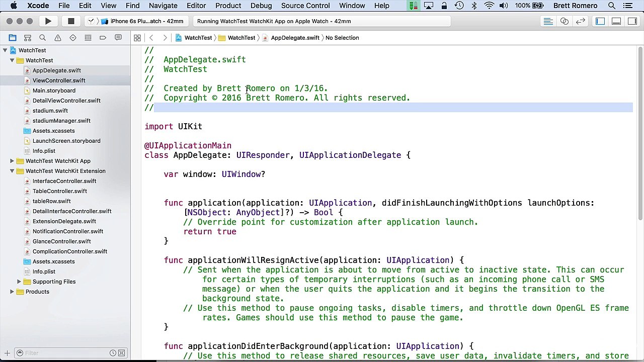Expand the Supporting Files folder
This screenshot has height=362, width=644.
(19, 282)
